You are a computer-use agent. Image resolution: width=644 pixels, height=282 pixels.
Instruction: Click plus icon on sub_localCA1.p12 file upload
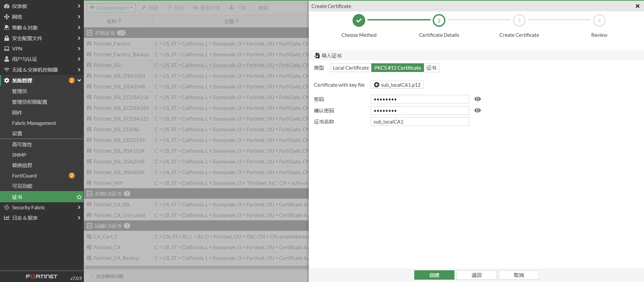377,85
